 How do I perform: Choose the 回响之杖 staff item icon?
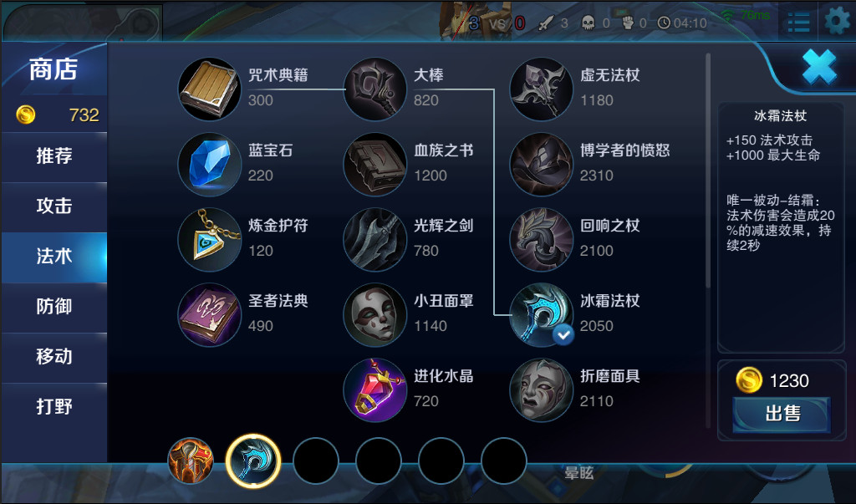541,239
